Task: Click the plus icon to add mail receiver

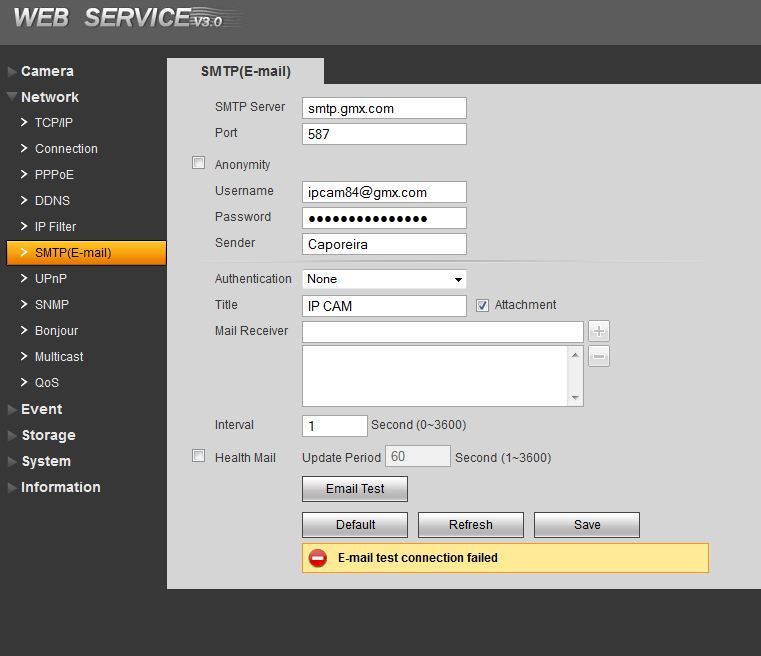Action: [x=598, y=331]
